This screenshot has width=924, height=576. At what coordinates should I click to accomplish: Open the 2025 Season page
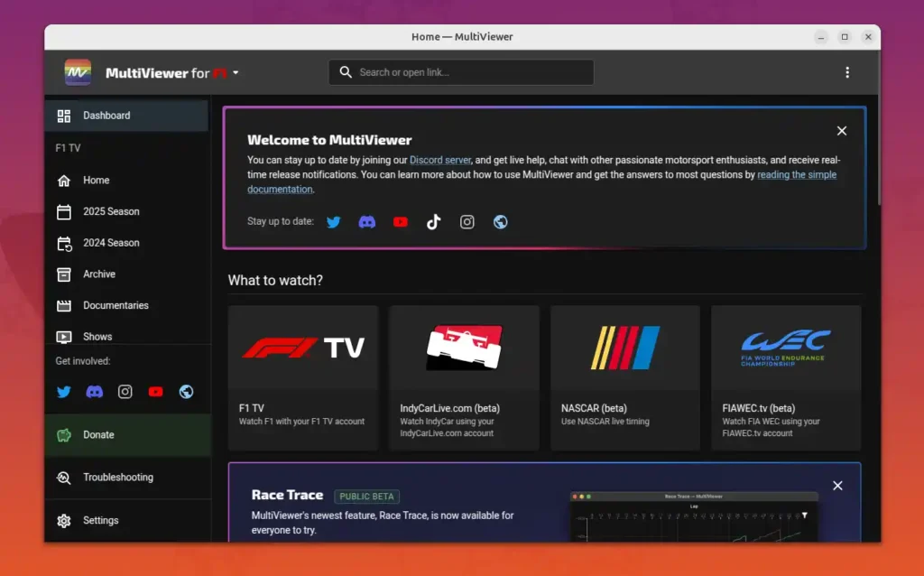click(x=111, y=211)
